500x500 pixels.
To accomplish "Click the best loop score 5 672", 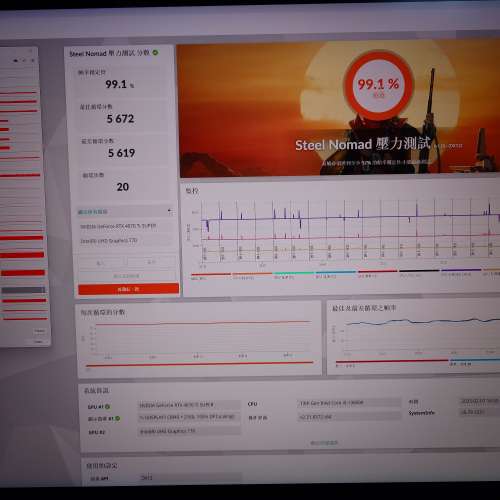I will click(120, 119).
